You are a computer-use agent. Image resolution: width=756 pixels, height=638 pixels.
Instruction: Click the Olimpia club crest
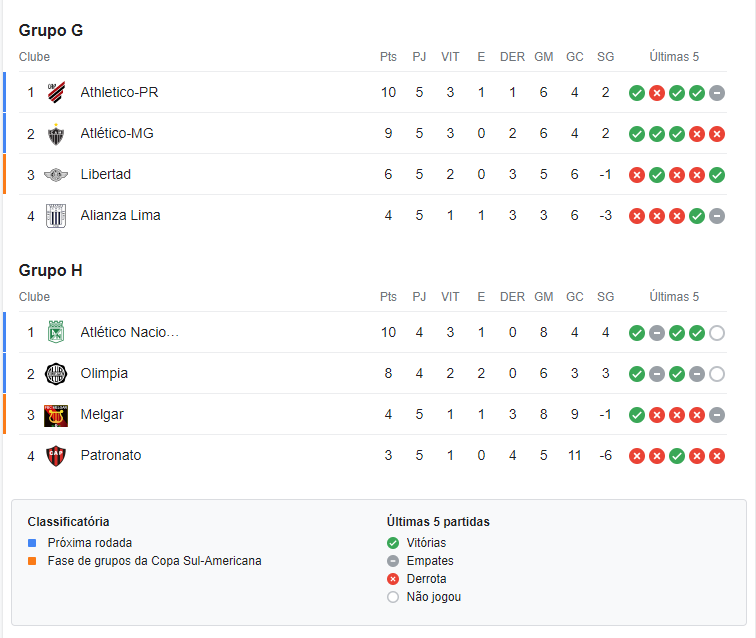tap(56, 374)
